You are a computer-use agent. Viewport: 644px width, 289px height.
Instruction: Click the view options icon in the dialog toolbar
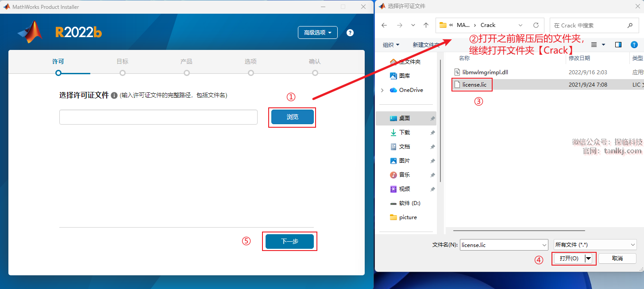[594, 45]
